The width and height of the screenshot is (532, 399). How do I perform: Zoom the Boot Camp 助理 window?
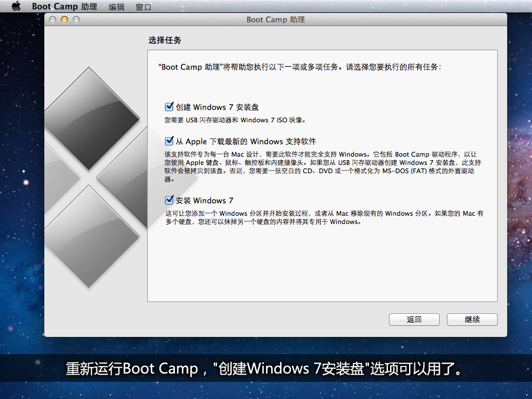click(x=76, y=20)
